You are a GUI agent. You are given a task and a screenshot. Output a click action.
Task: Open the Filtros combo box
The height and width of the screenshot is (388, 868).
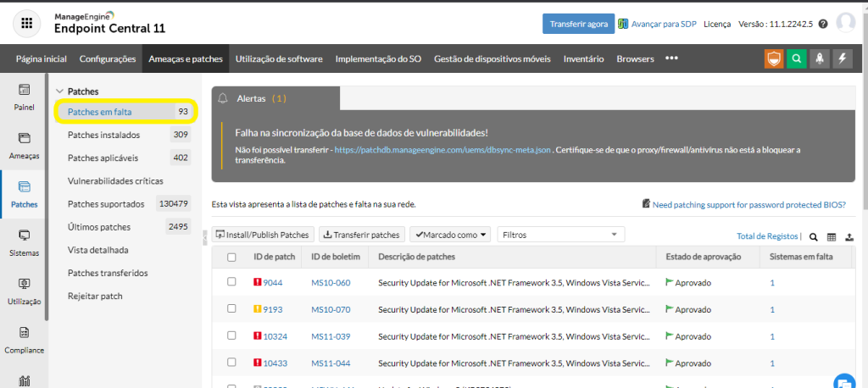(x=560, y=235)
